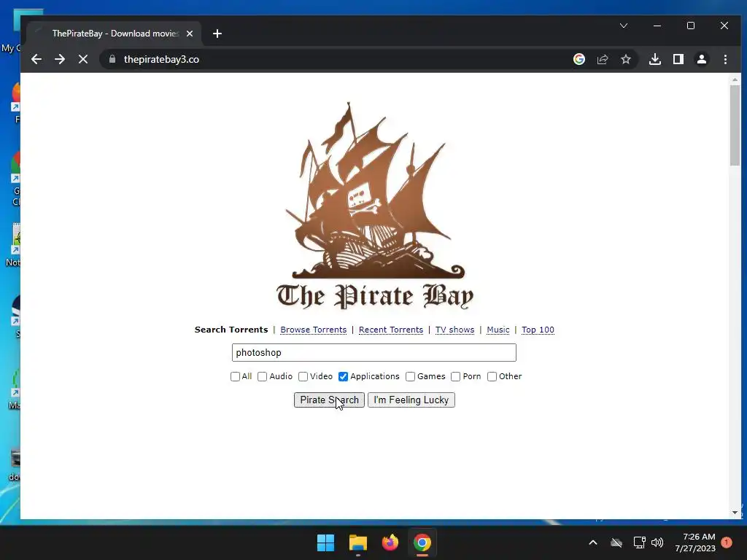
Task: Open the clock showing 7:26 AM
Action: click(x=695, y=542)
